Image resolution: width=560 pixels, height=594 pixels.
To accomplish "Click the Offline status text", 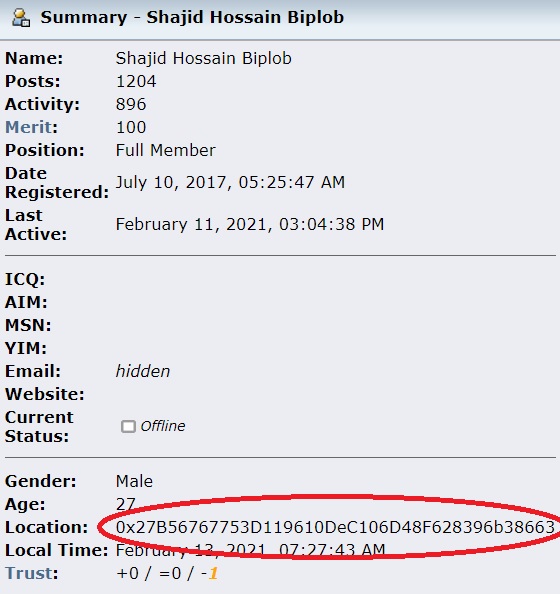I will 163,426.
